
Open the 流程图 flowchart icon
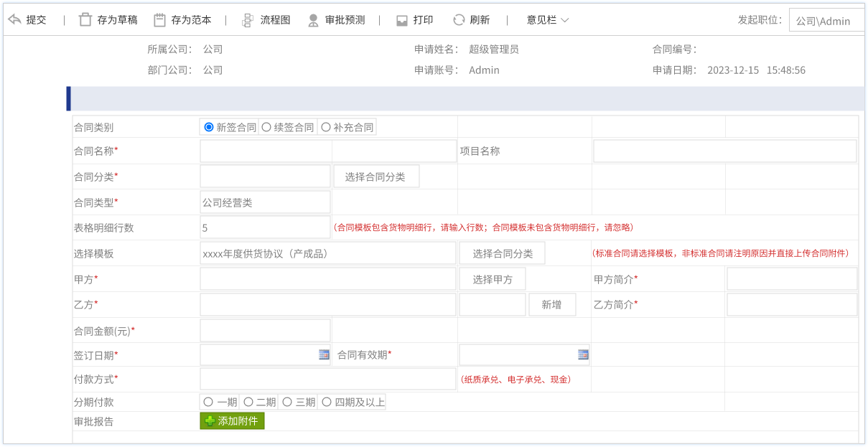pos(248,20)
